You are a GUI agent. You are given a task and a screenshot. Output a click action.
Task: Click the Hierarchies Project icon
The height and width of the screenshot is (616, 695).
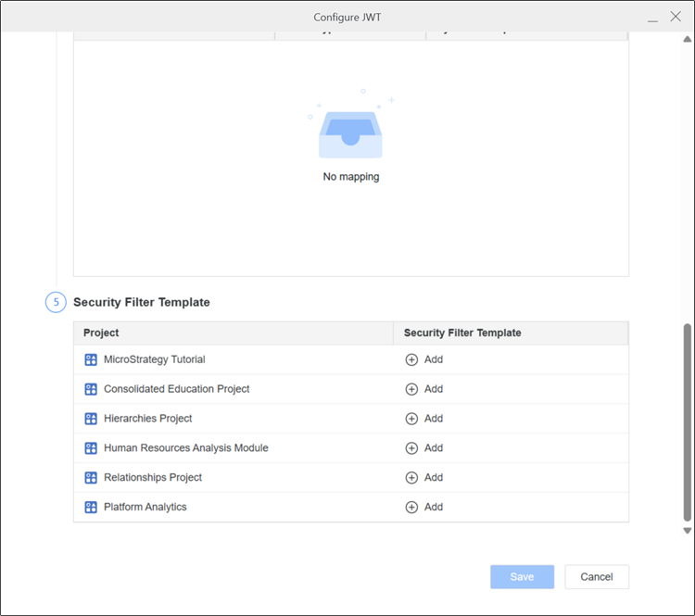91,419
